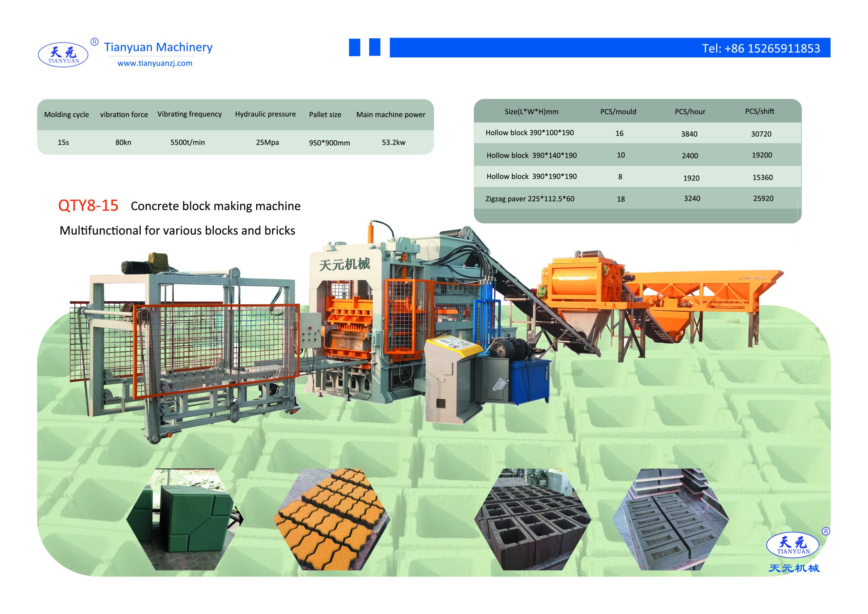The image size is (868, 614).
Task: Click the 19200 PCS/shift cell
Action: pos(762,155)
